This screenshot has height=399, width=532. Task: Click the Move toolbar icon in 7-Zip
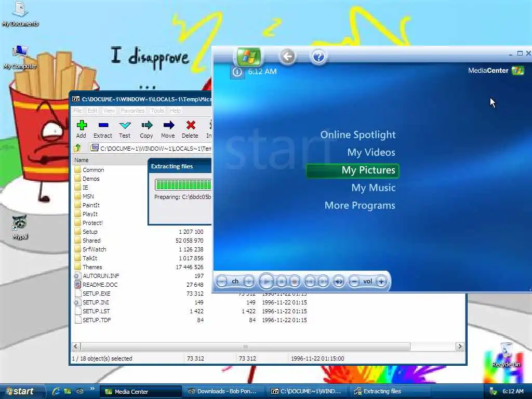click(168, 129)
